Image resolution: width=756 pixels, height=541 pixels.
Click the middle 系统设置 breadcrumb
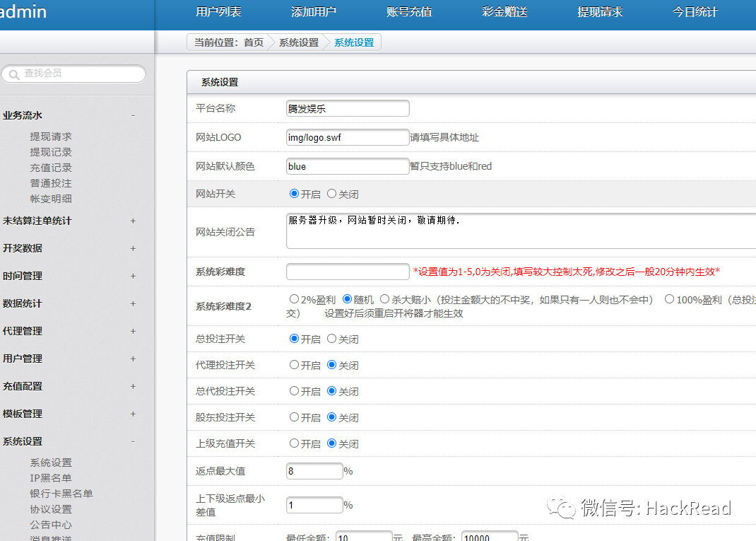pyautogui.click(x=299, y=42)
